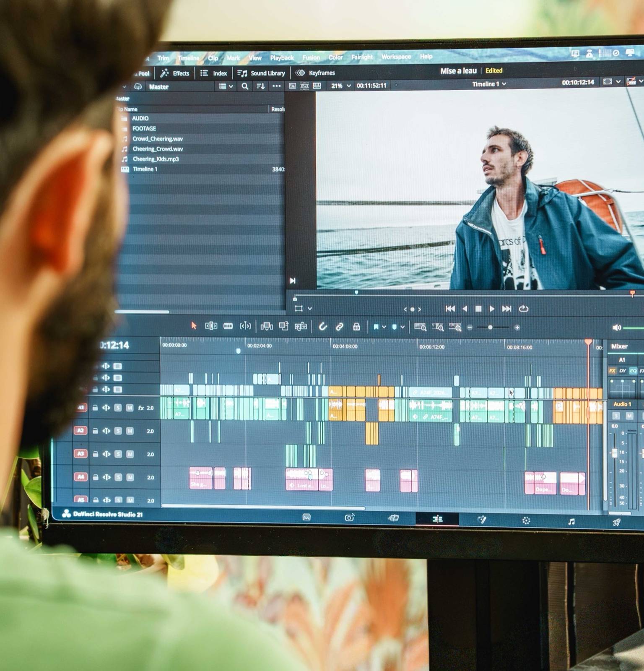Zoom out timeline with minus button
The width and height of the screenshot is (644, 671).
[470, 327]
